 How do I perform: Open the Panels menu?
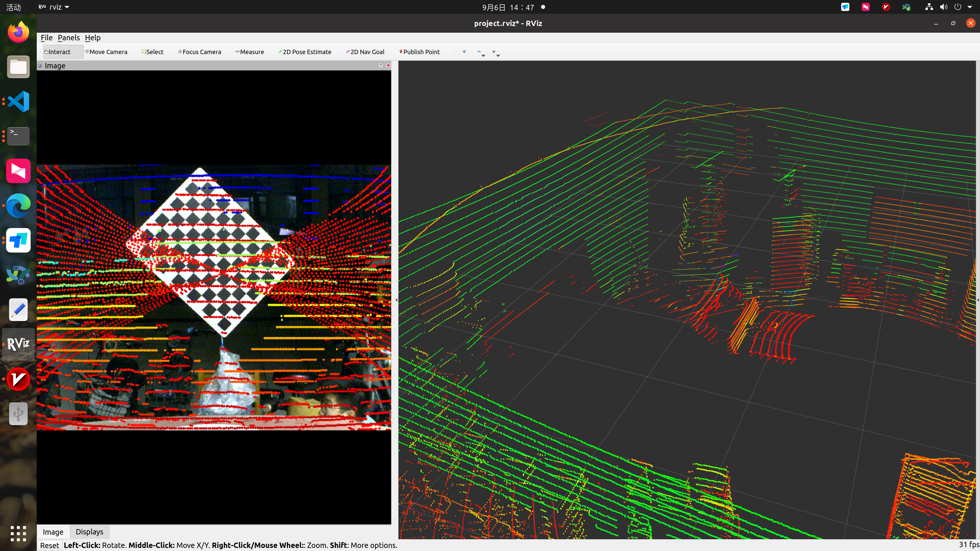pos(68,38)
